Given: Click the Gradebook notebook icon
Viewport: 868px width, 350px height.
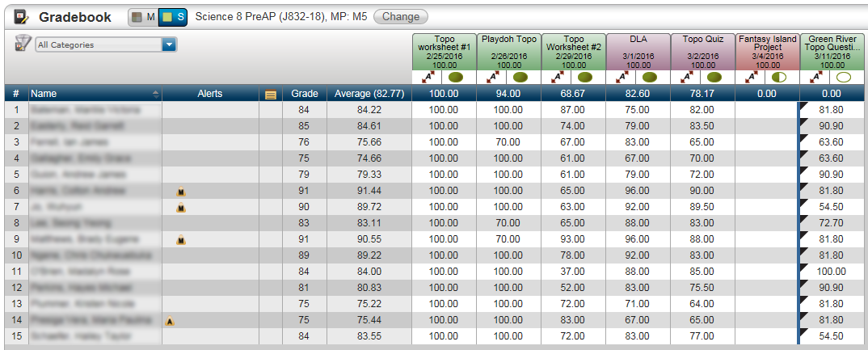Looking at the screenshot, I should click(x=22, y=17).
